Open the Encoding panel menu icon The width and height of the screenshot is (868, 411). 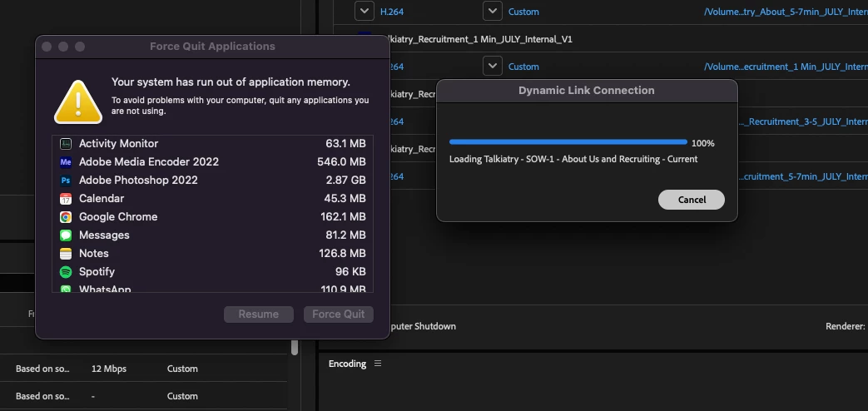click(x=378, y=364)
